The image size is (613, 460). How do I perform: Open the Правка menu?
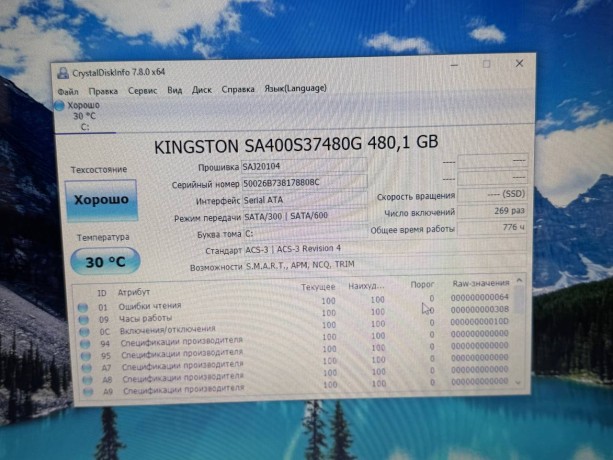coord(103,91)
